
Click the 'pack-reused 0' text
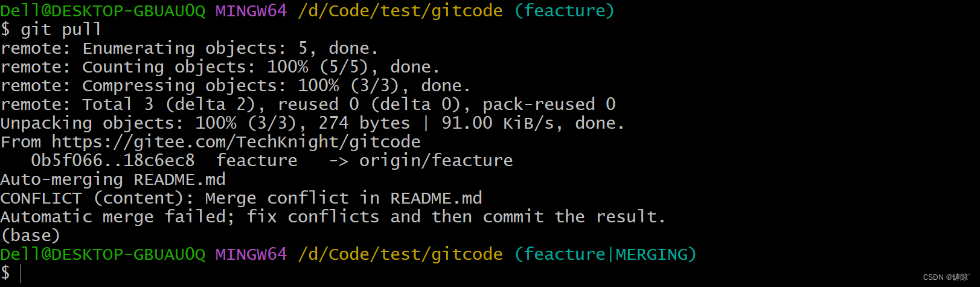point(549,105)
